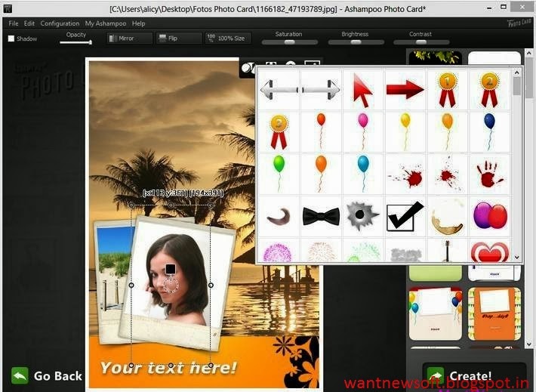Click the Brightness slider handle
This screenshot has height=392, width=536.
(356, 42)
